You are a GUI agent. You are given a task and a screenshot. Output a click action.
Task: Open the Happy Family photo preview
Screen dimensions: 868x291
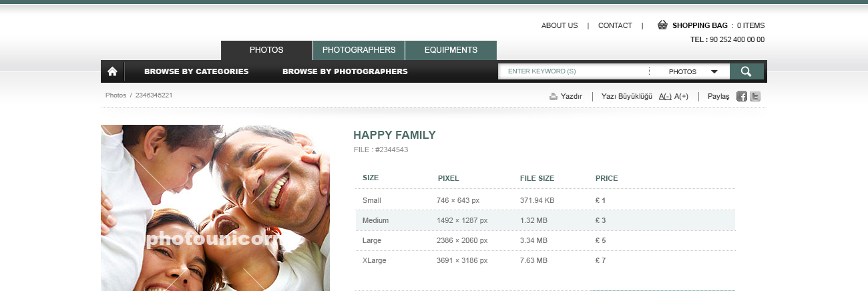pos(215,208)
